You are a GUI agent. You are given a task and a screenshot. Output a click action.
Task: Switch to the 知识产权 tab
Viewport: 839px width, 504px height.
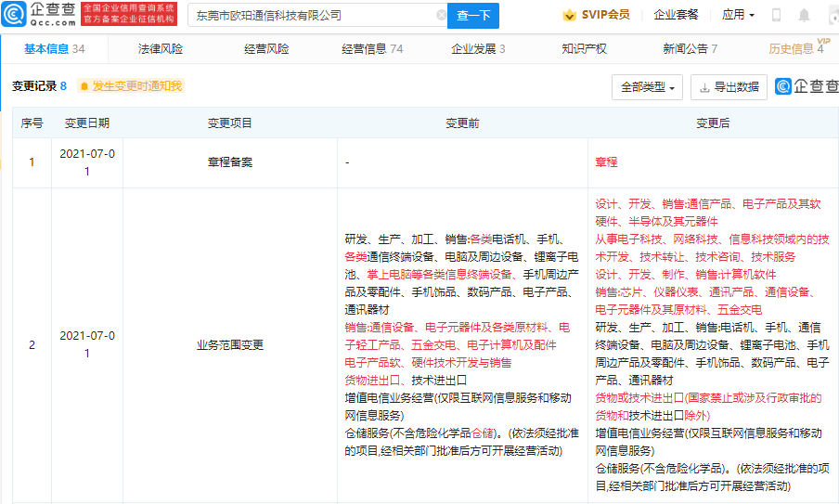coord(585,48)
